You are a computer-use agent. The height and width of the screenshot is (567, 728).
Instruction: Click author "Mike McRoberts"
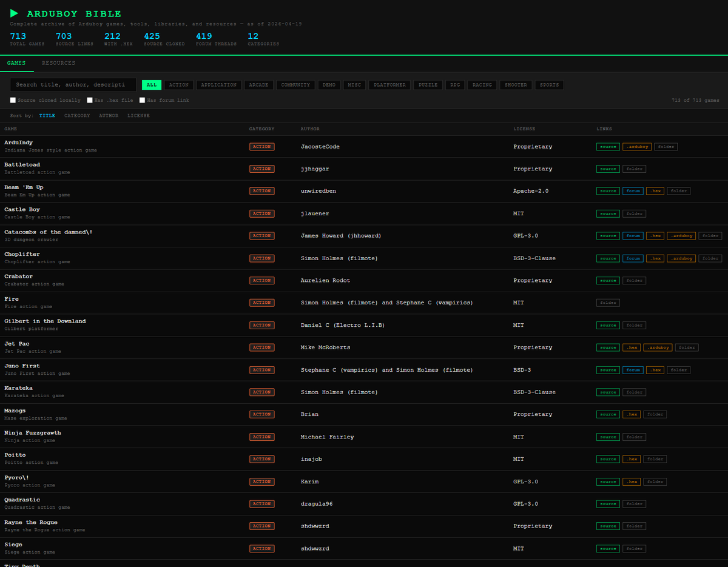coord(325,347)
